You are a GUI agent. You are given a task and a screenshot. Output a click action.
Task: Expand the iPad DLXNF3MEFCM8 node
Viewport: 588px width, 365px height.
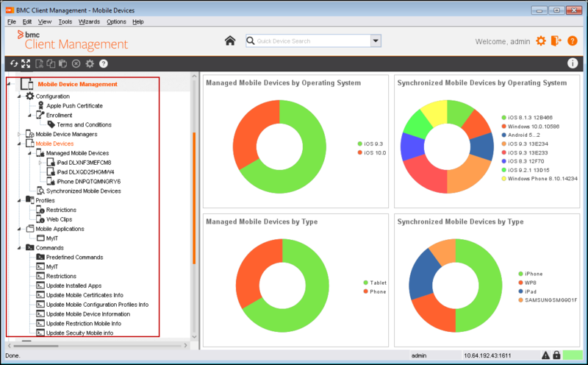(40, 163)
